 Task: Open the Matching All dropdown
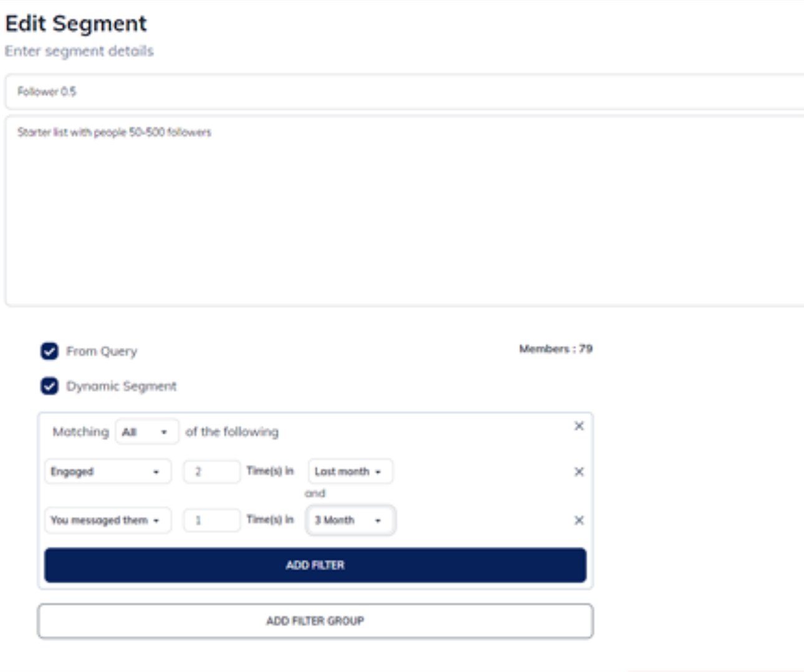click(x=147, y=431)
